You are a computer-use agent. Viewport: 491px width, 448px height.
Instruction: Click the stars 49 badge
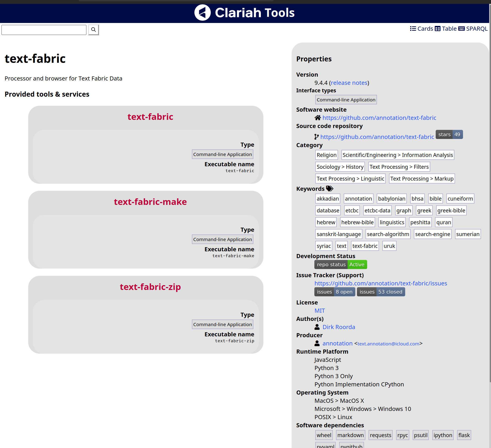[x=449, y=135]
